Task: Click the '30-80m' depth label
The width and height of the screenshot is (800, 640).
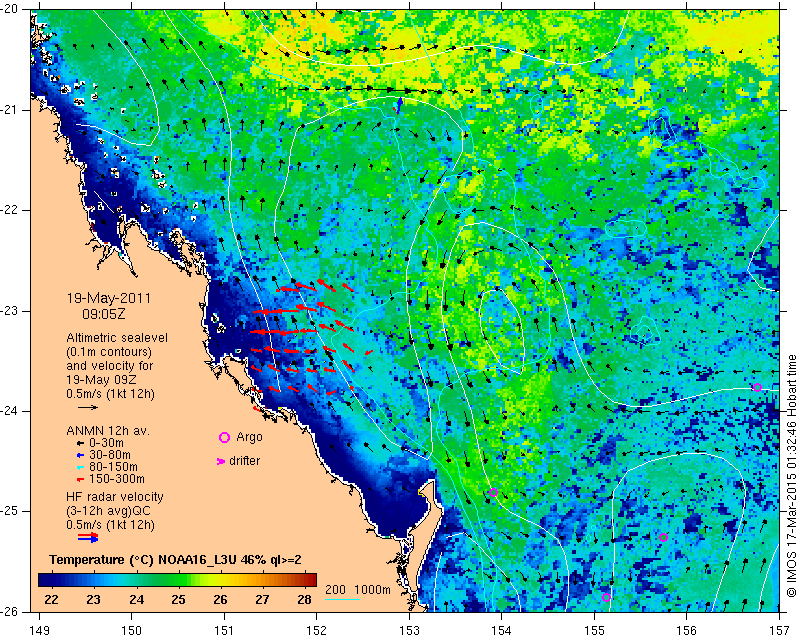Action: tap(110, 455)
